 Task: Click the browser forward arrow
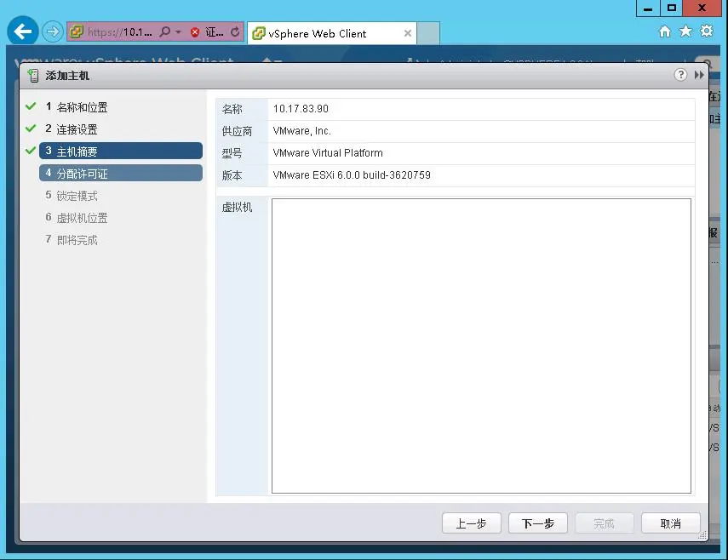[53, 31]
